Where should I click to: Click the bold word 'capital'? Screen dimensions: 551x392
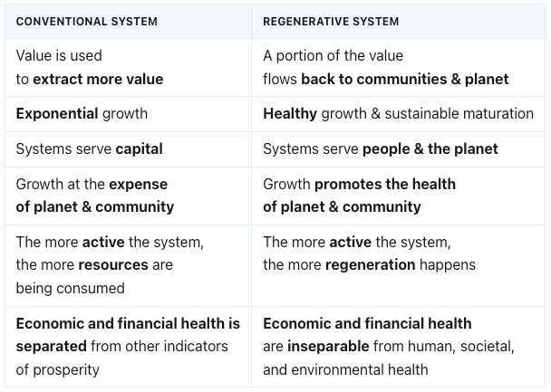click(140, 148)
